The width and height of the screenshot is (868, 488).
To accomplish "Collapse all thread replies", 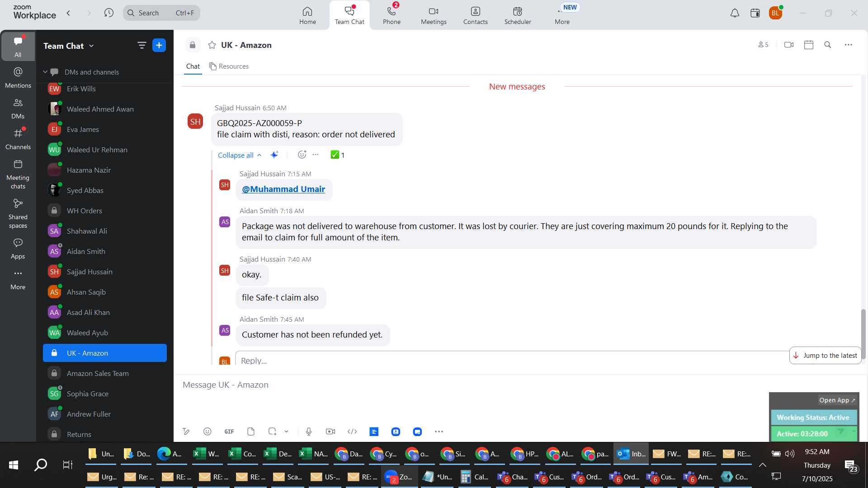I will [240, 155].
